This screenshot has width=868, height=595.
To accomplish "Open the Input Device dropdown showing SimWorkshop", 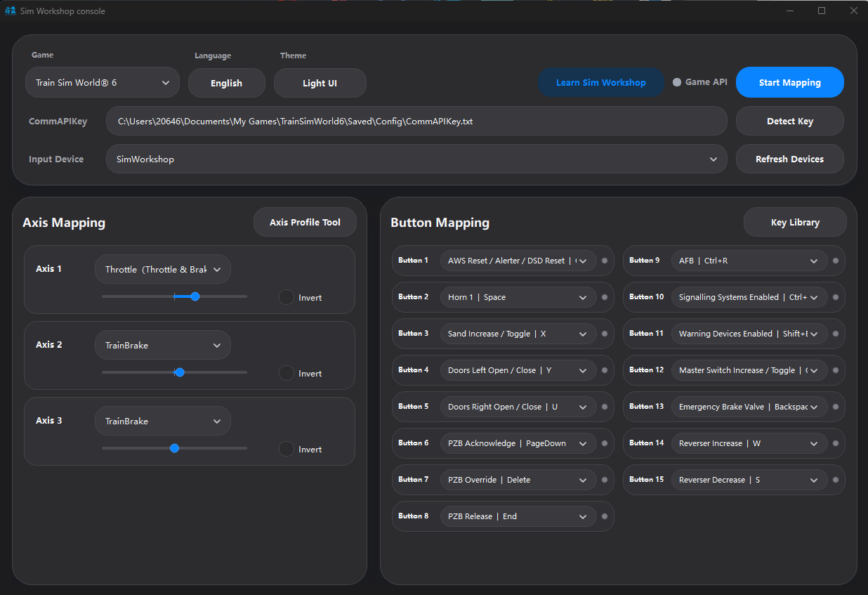I will click(416, 159).
